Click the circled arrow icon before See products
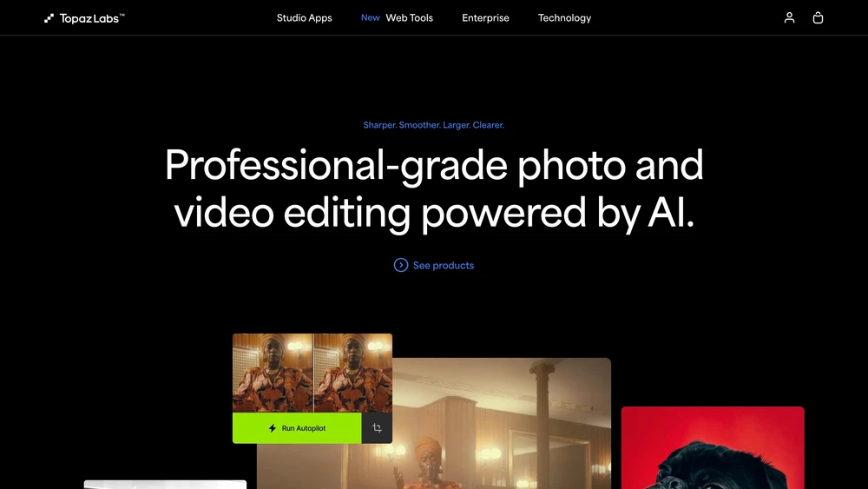 [x=401, y=265]
